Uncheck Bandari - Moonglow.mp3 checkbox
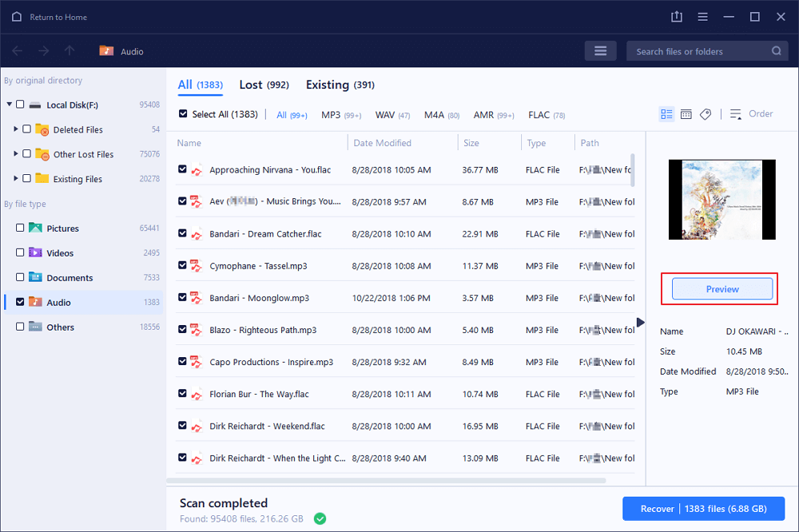Screen dimensions: 799x532 [183, 298]
